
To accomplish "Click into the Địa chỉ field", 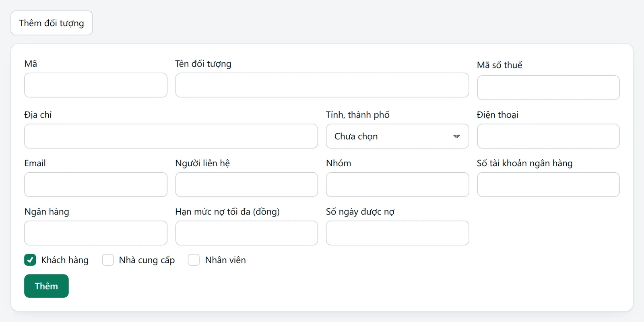I will click(x=171, y=136).
